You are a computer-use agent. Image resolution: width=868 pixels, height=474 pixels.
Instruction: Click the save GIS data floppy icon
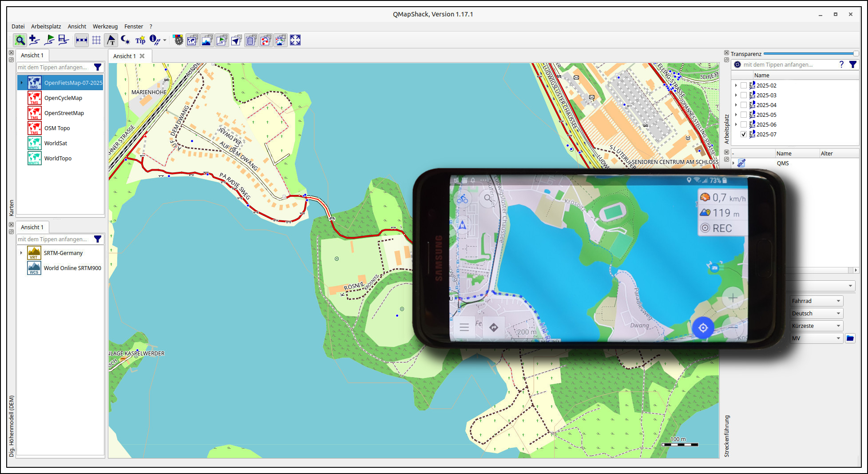click(63, 40)
